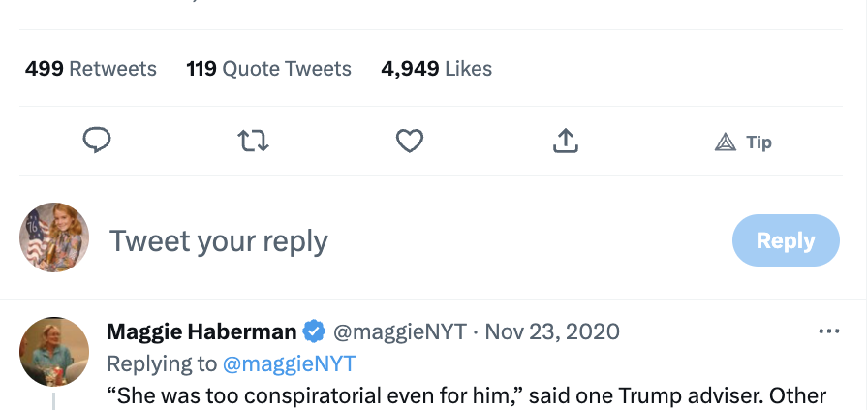Click the blue @maggieNYT mention after 'Replying to'

pos(290,363)
